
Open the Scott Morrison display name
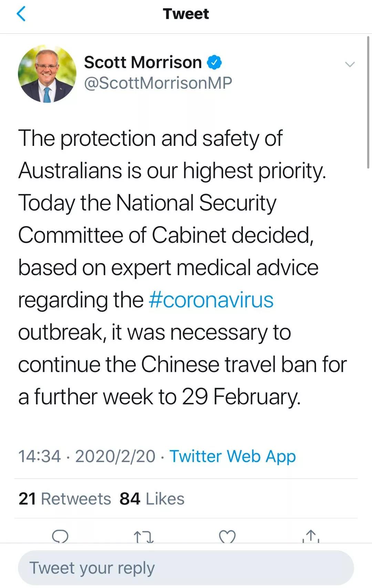pyautogui.click(x=143, y=63)
